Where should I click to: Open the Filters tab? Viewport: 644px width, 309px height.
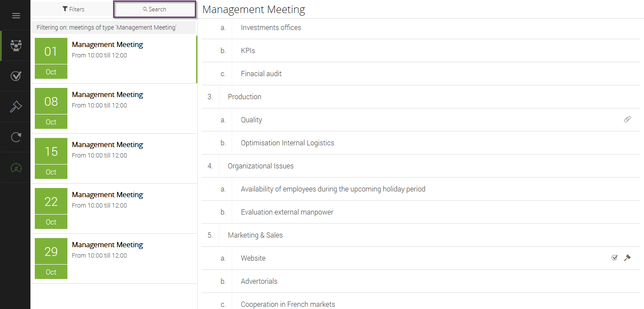click(x=73, y=9)
